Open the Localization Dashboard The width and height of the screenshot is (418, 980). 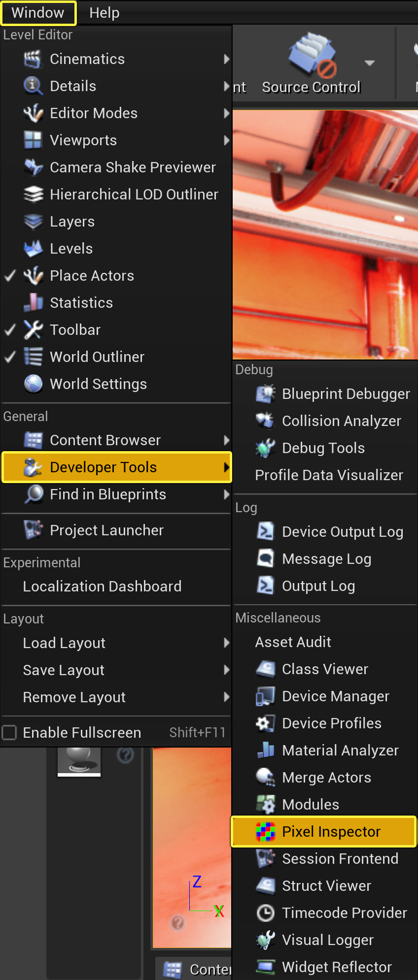[102, 586]
